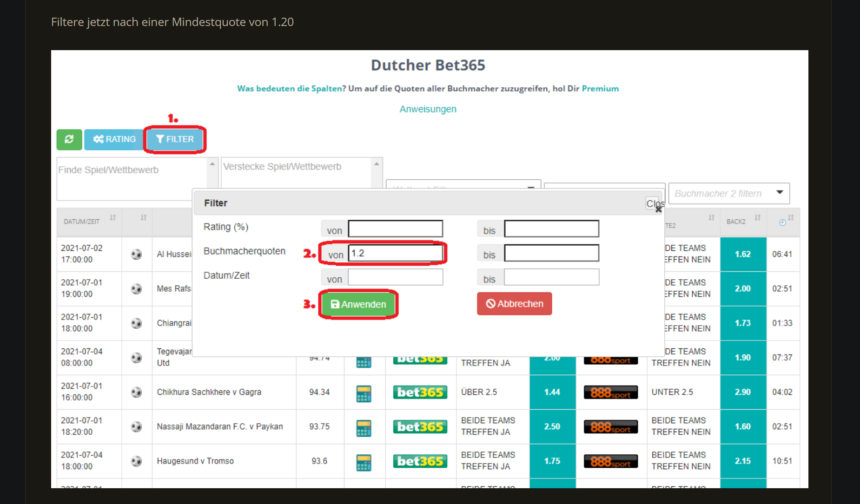Click Buchmacherquoten von field with 1.2
Screen dimensions: 860x504
point(396,253)
